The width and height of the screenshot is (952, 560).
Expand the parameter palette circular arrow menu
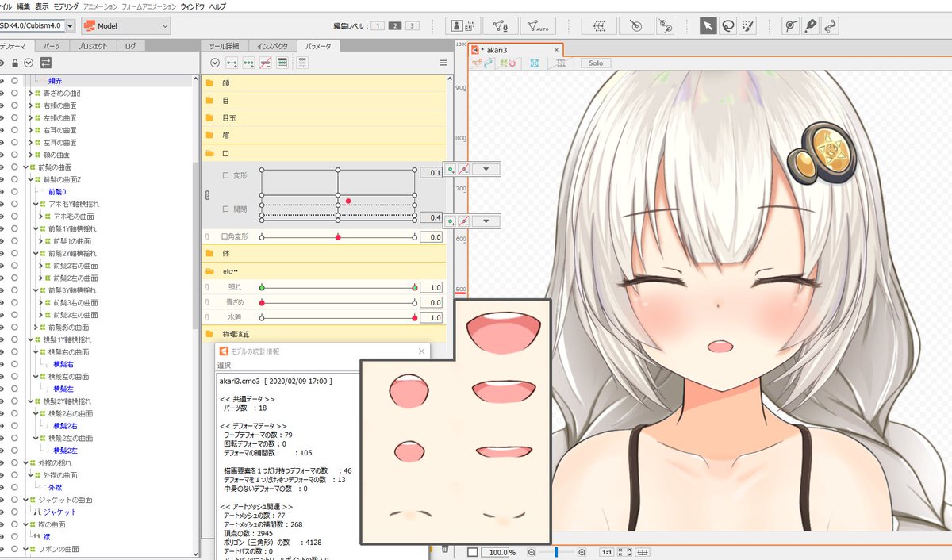tap(215, 63)
